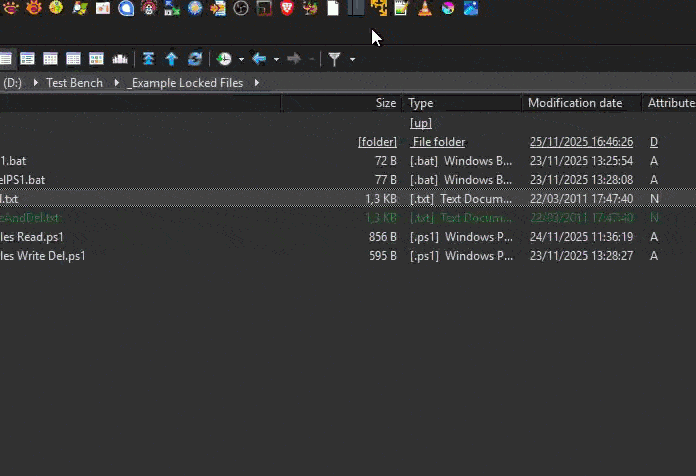The height and width of the screenshot is (476, 696).
Task: Select the [up] parent directory row
Action: click(421, 123)
